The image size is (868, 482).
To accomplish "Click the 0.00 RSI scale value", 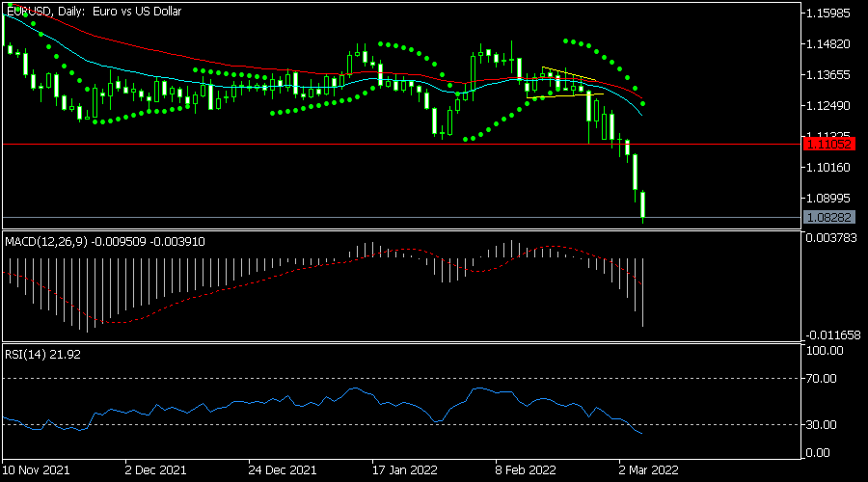I will click(x=818, y=453).
